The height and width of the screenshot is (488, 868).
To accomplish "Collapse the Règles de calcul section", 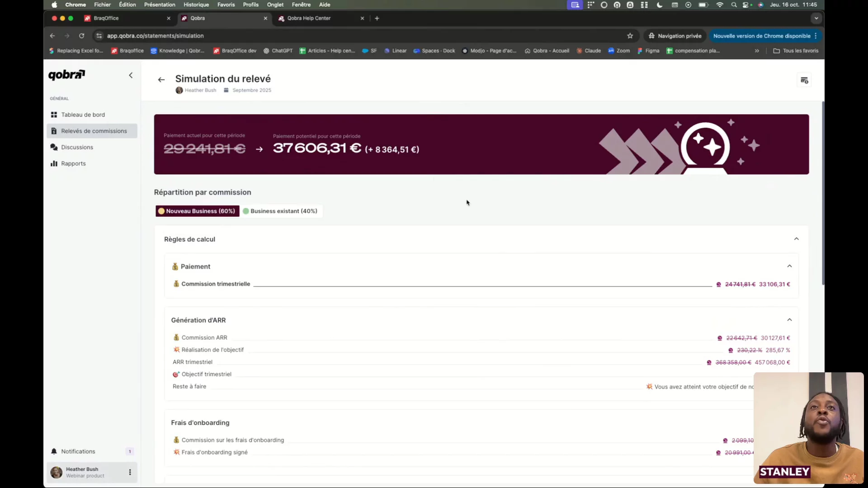I will click(796, 239).
